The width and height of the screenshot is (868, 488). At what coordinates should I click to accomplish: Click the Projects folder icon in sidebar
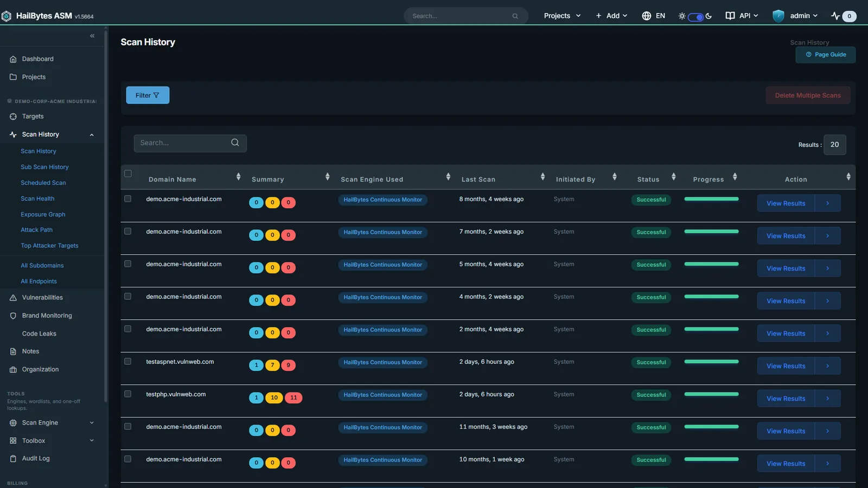(13, 77)
